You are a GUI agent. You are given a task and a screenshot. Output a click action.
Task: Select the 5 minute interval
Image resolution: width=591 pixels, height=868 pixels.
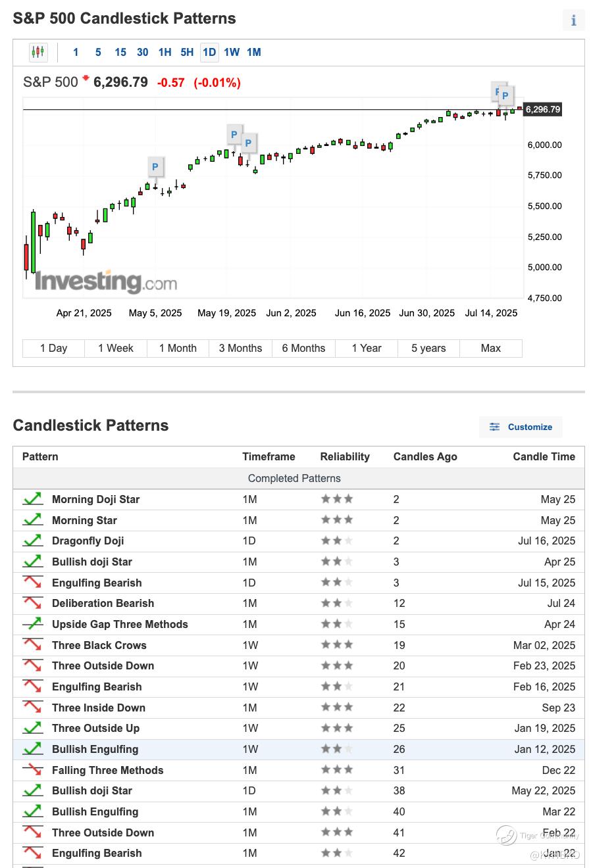(x=98, y=52)
